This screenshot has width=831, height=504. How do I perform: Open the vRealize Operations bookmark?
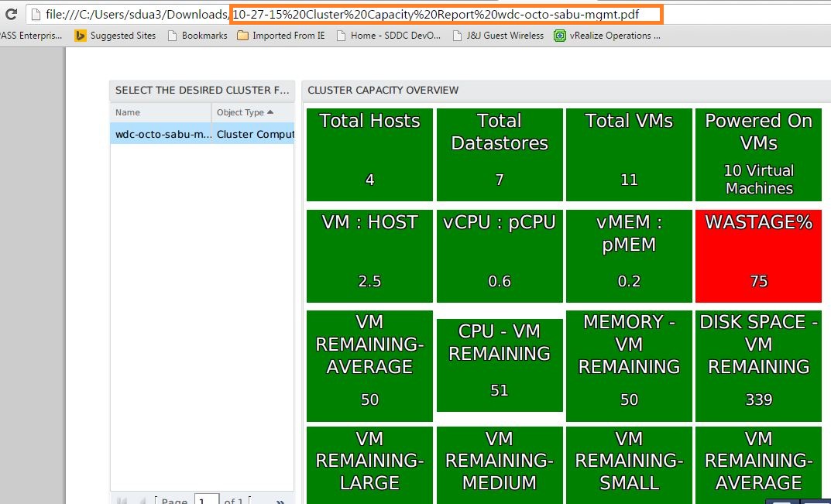(x=607, y=36)
